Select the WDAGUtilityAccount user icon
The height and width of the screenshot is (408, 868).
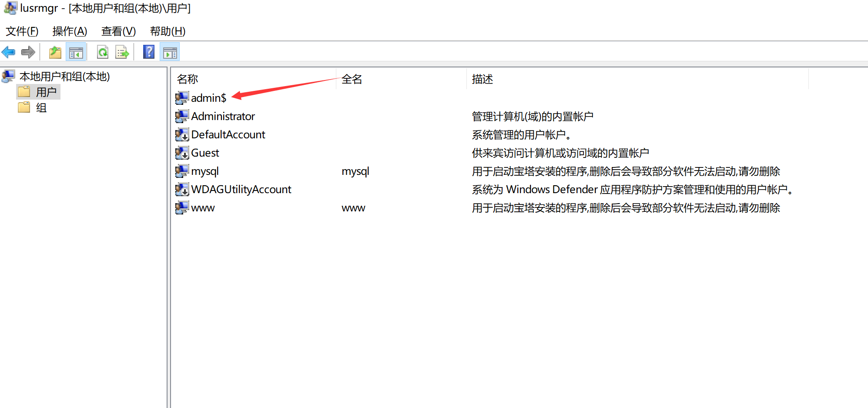pyautogui.click(x=182, y=189)
